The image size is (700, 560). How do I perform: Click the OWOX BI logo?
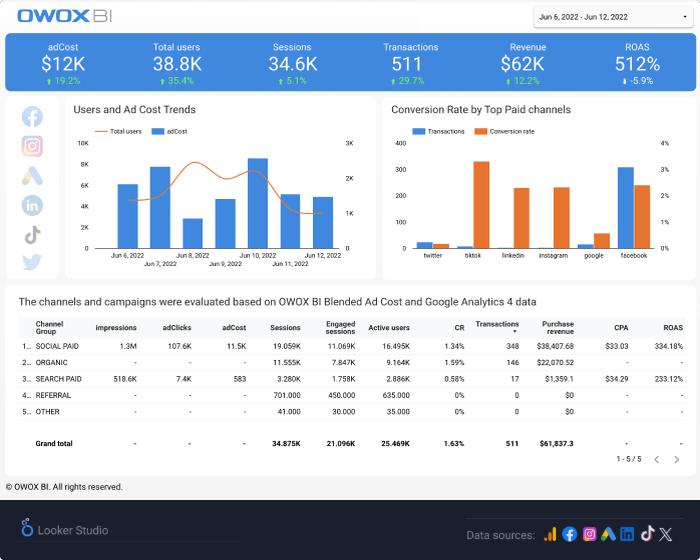64,16
